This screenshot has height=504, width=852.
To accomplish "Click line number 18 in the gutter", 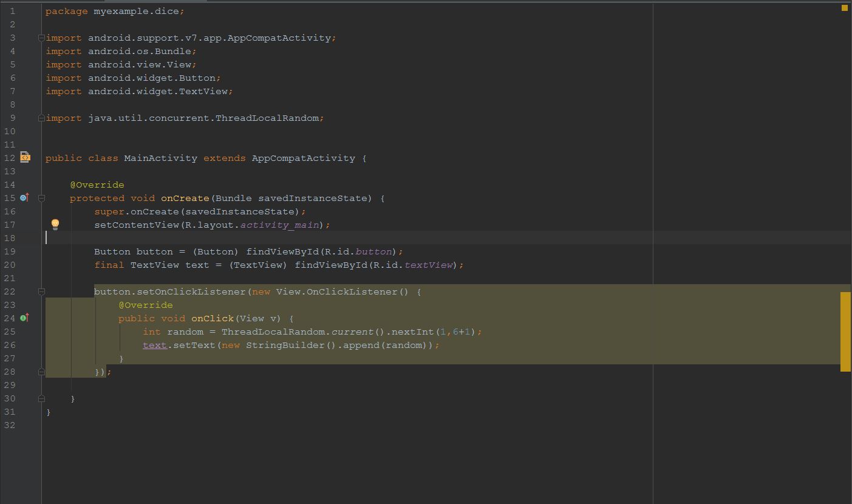I will click(10, 238).
